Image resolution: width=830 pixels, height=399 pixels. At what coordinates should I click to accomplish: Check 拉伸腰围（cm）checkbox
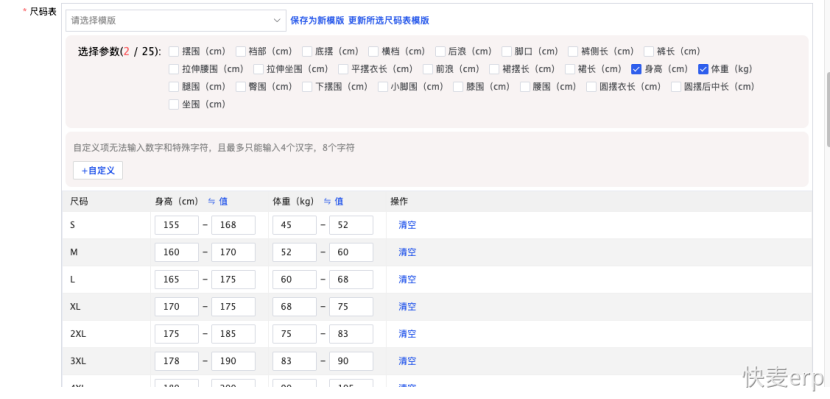[174, 69]
